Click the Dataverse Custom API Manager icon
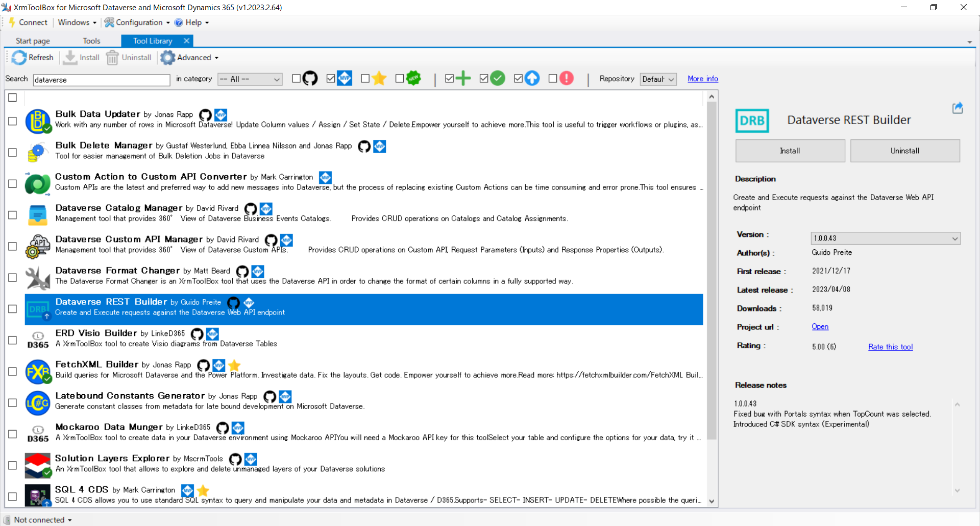980x526 pixels. coord(38,246)
